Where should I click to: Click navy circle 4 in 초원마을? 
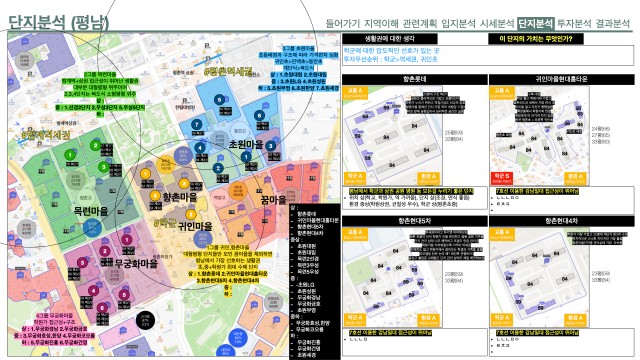[x=200, y=148]
